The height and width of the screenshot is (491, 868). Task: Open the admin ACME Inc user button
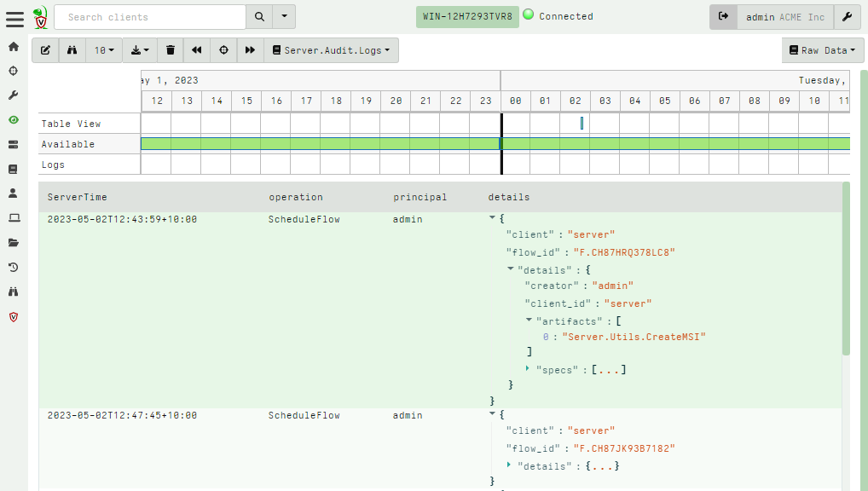pyautogui.click(x=785, y=17)
